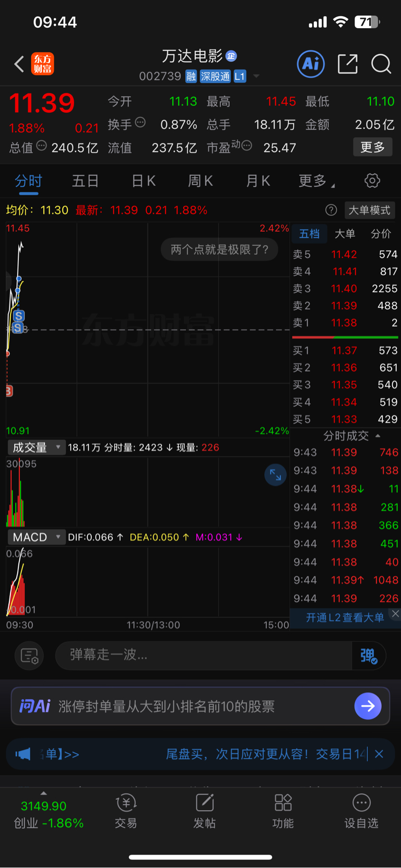The image size is (401, 868).
Task: Select 卖3 row at 11.40
Action: [x=345, y=289]
